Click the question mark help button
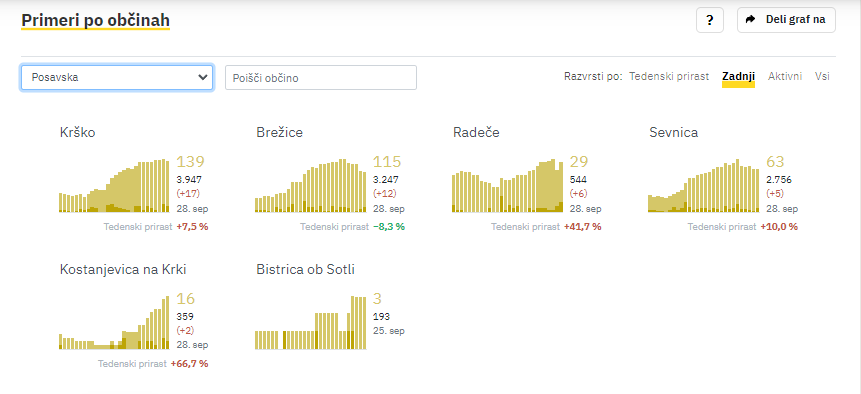 coord(709,20)
